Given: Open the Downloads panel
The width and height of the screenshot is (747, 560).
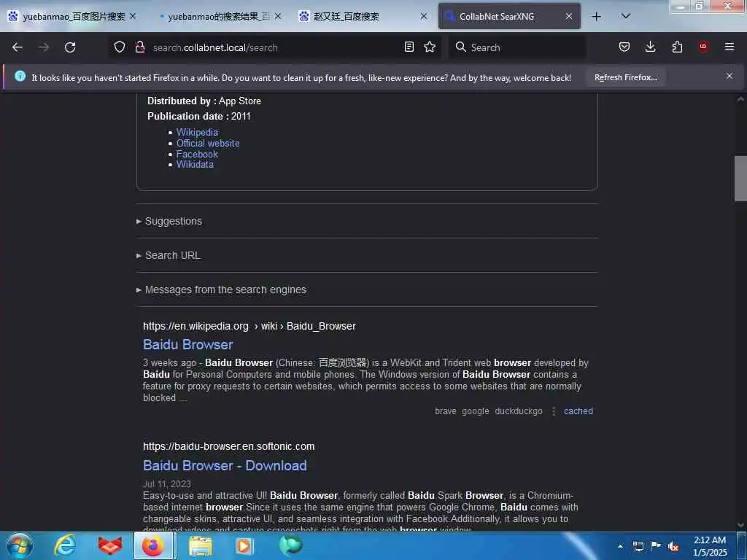Looking at the screenshot, I should 650,47.
